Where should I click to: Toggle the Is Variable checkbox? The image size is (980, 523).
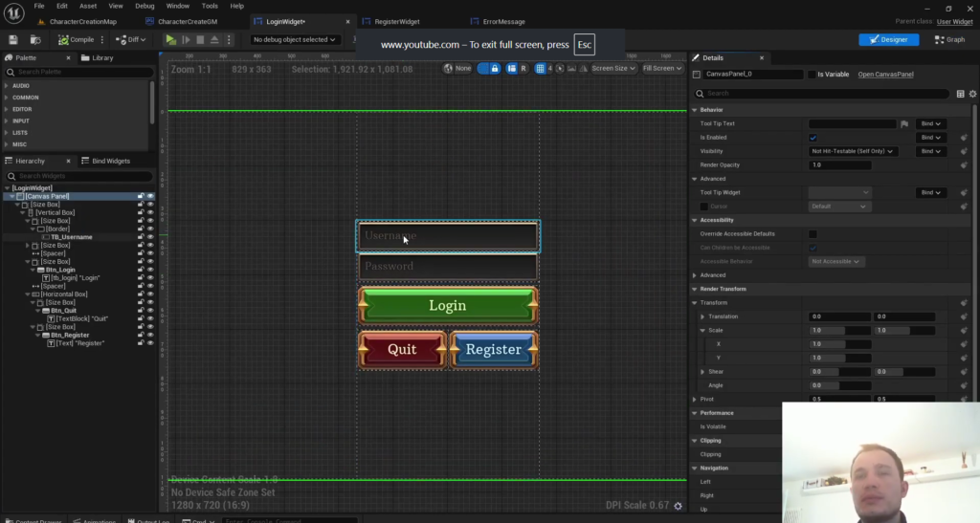point(812,75)
